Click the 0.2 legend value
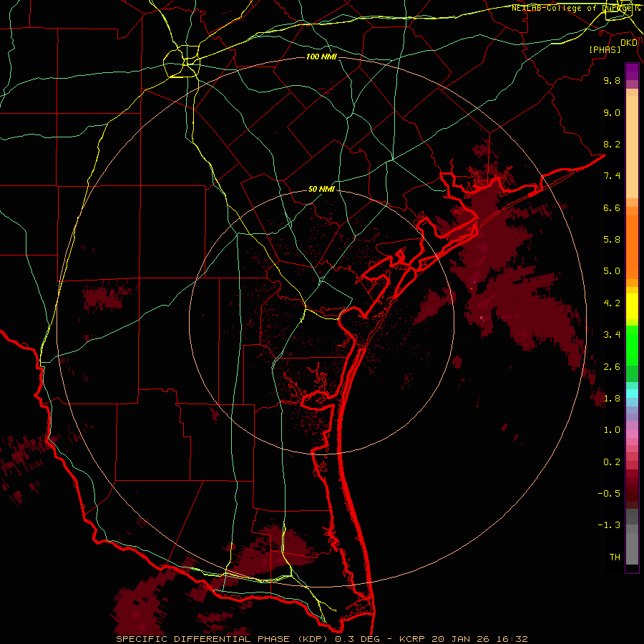 [x=612, y=462]
